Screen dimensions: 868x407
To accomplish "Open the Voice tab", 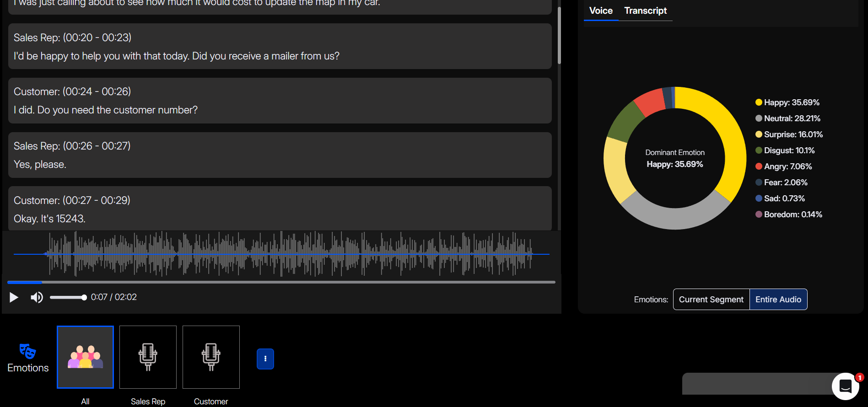I will click(x=600, y=11).
